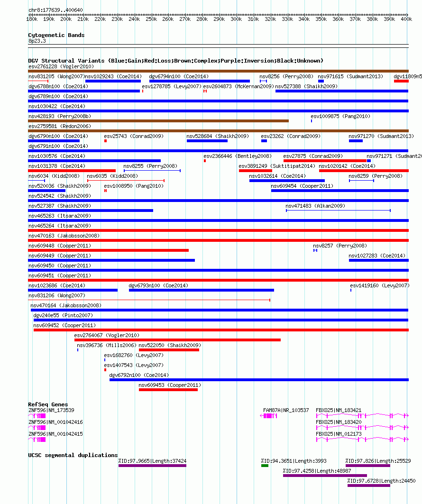Click esv1009875 (Pang2010) variant label
422x504 pixels.
point(340,116)
